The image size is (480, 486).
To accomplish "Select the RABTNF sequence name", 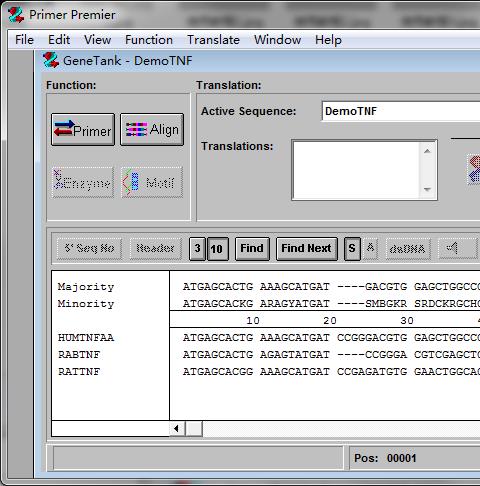I will pyautogui.click(x=79, y=355).
